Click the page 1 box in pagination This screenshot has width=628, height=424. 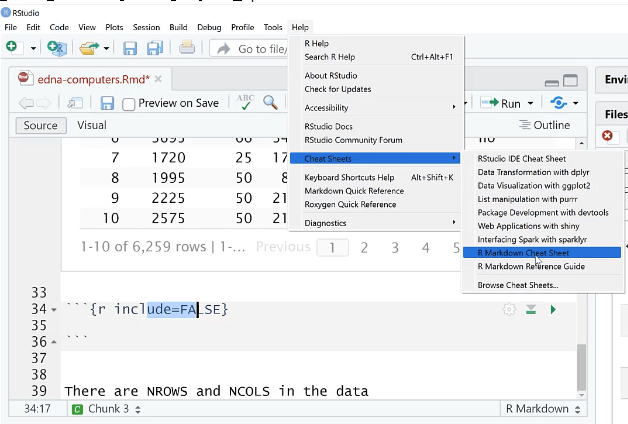[332, 248]
